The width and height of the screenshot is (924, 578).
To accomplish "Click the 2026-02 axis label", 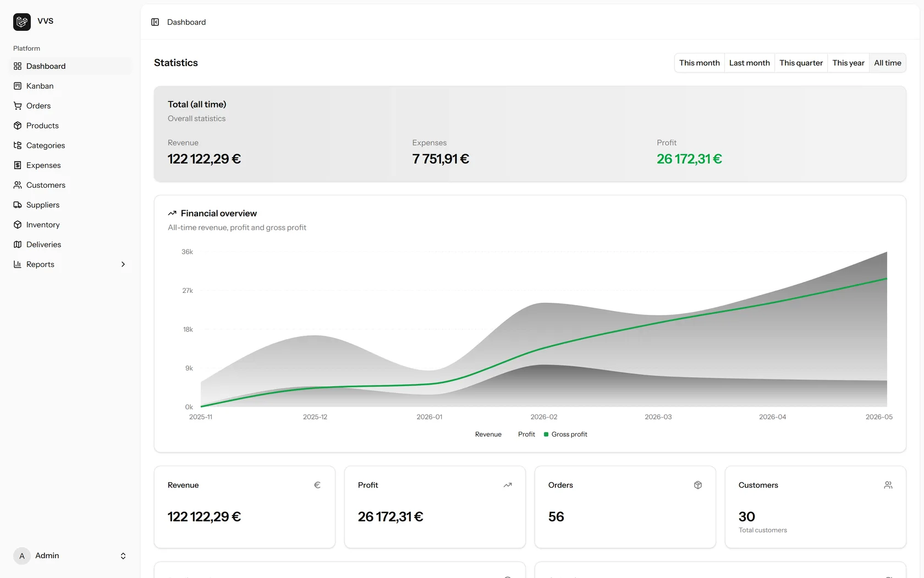I will click(x=544, y=417).
